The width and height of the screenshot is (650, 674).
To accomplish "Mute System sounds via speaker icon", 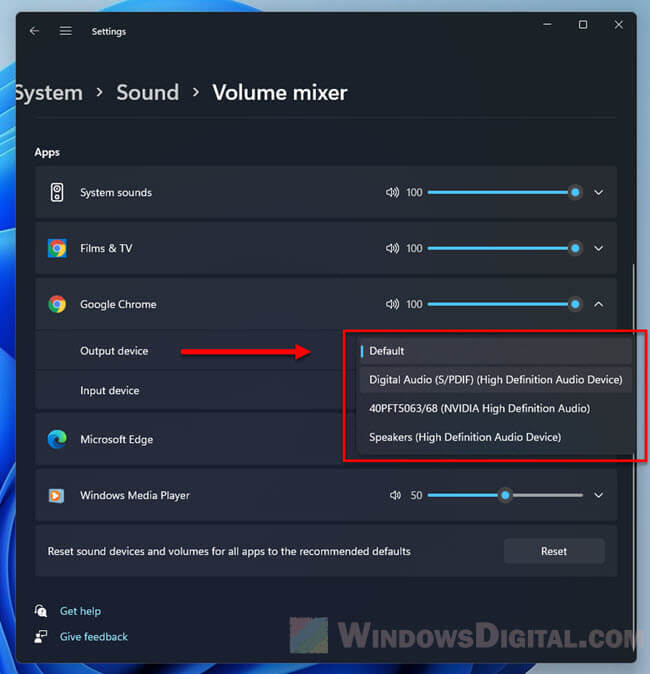I will coord(392,192).
